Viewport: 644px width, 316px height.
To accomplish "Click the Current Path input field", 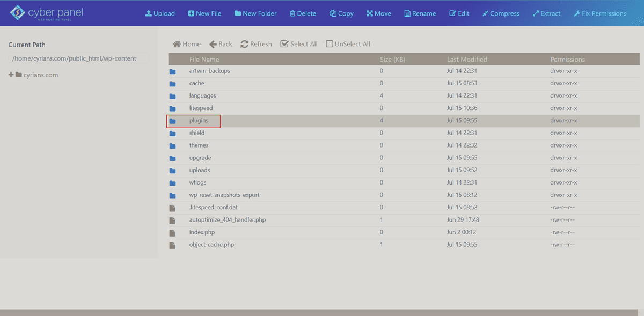I will click(x=78, y=58).
